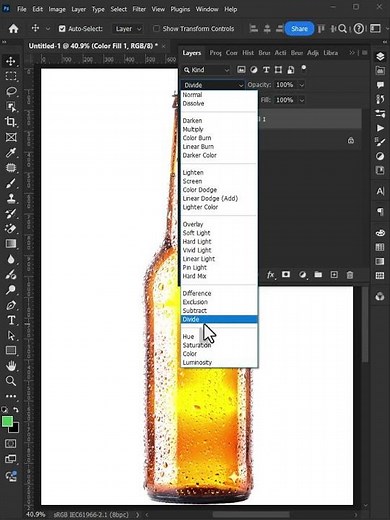Choose the Object Selection tool
The height and width of the screenshot is (520, 390).
pyautogui.click(x=11, y=107)
